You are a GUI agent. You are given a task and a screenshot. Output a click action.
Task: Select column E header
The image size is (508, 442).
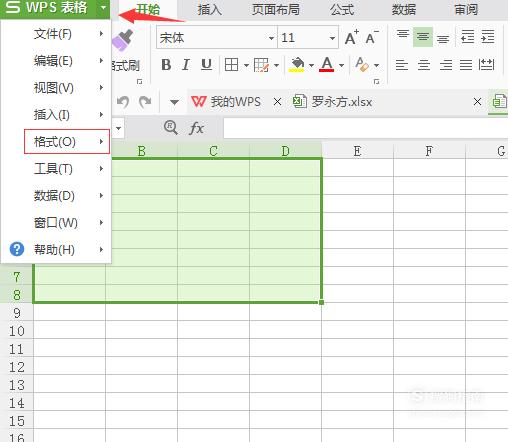coord(357,151)
